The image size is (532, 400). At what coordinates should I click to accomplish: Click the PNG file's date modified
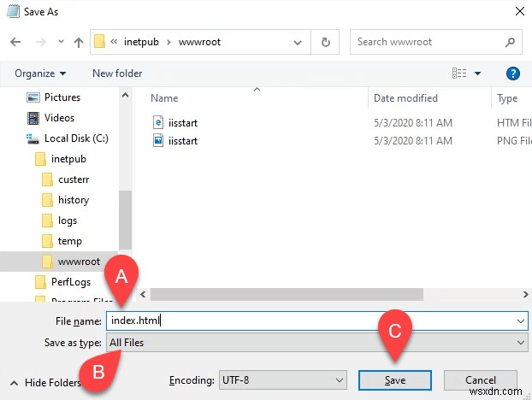click(x=413, y=141)
